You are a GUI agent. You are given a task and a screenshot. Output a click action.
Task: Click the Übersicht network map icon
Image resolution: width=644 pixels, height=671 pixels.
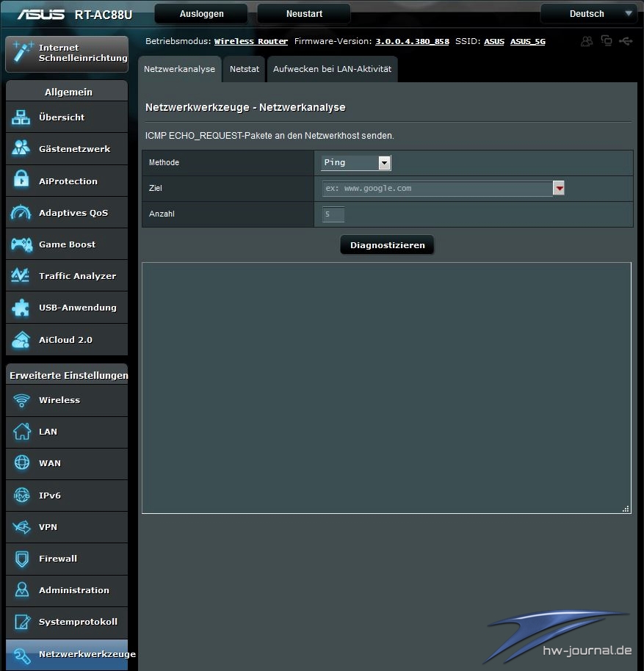point(21,117)
